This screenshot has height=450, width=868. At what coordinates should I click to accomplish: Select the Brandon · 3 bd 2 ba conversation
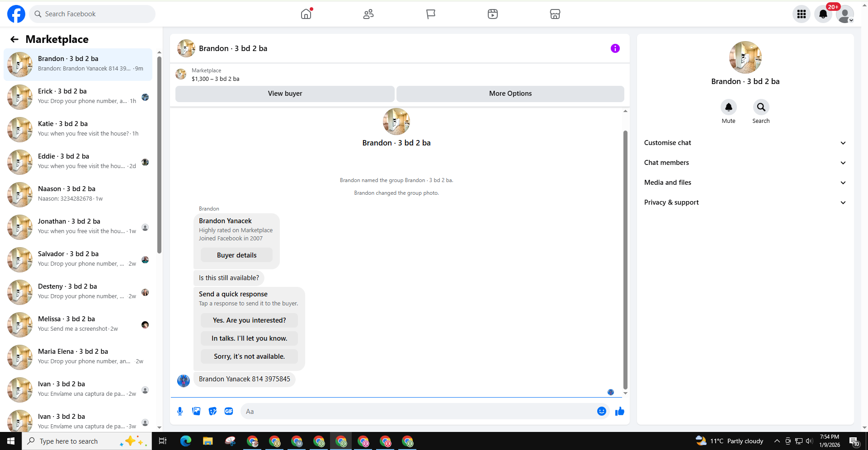tap(78, 65)
